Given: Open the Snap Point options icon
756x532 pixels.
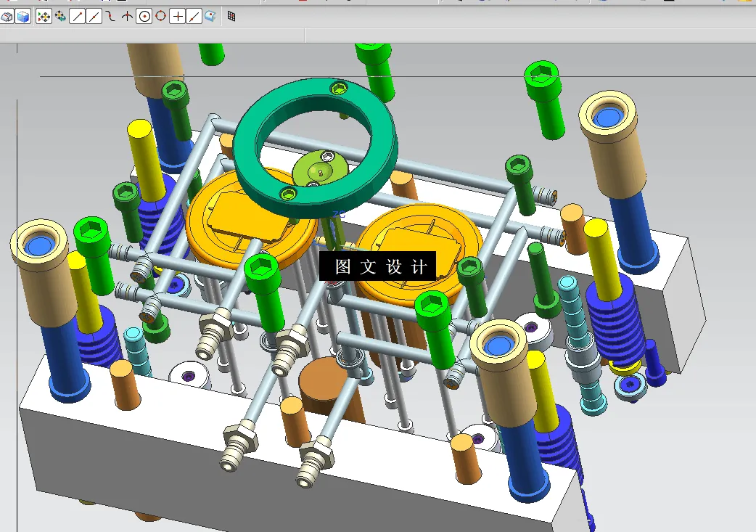Looking at the screenshot, I should click(44, 16).
